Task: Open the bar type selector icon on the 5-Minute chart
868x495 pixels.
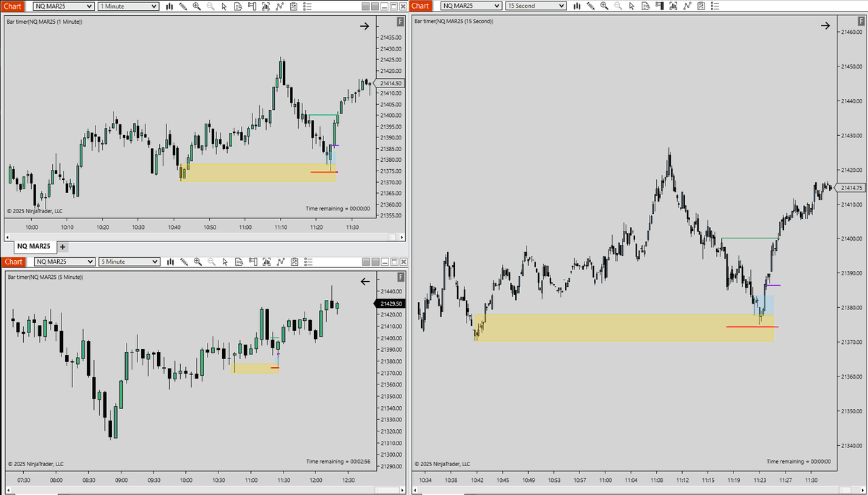Action: tap(170, 262)
